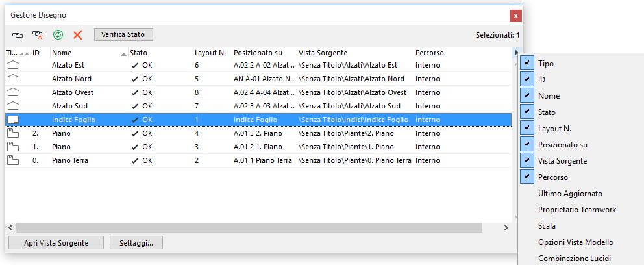The image size is (644, 265).
Task: Select Proprietario Teamwork in column menu
Action: tap(576, 210)
